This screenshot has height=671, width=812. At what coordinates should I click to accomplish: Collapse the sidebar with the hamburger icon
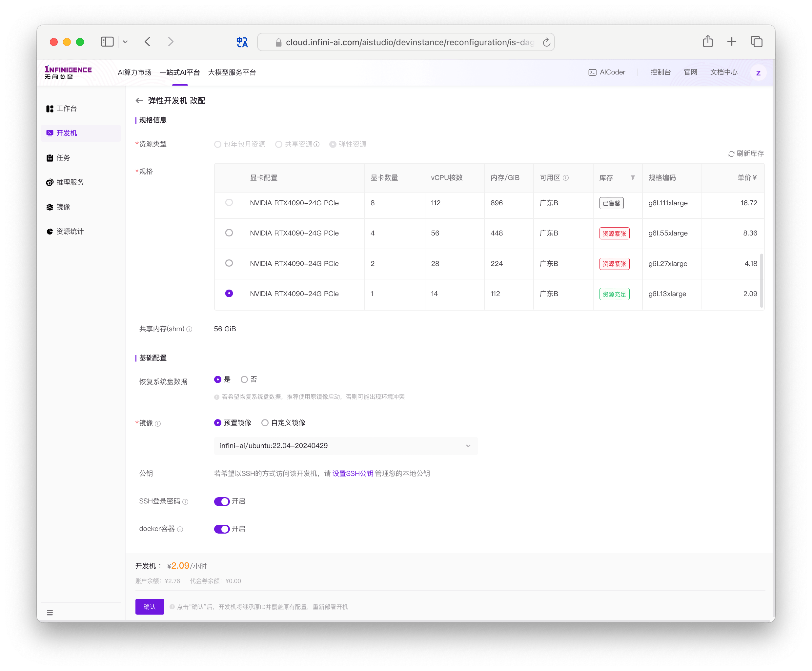(x=50, y=612)
